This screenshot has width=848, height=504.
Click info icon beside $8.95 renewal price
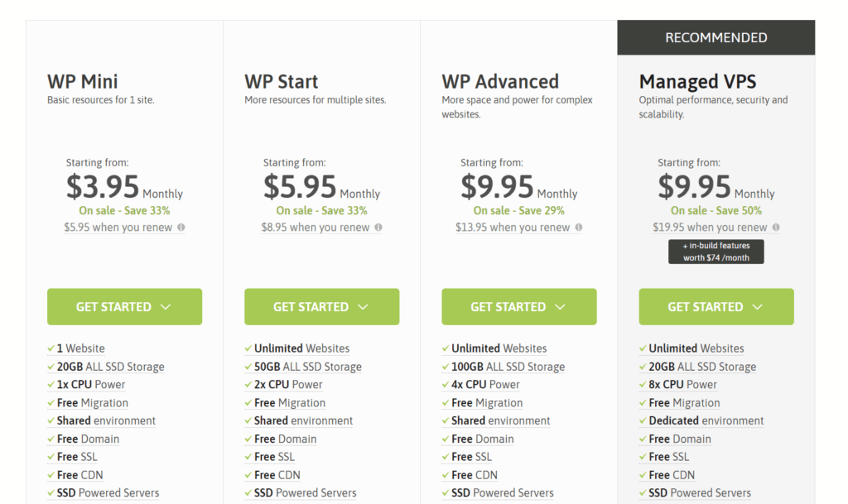pyautogui.click(x=378, y=228)
